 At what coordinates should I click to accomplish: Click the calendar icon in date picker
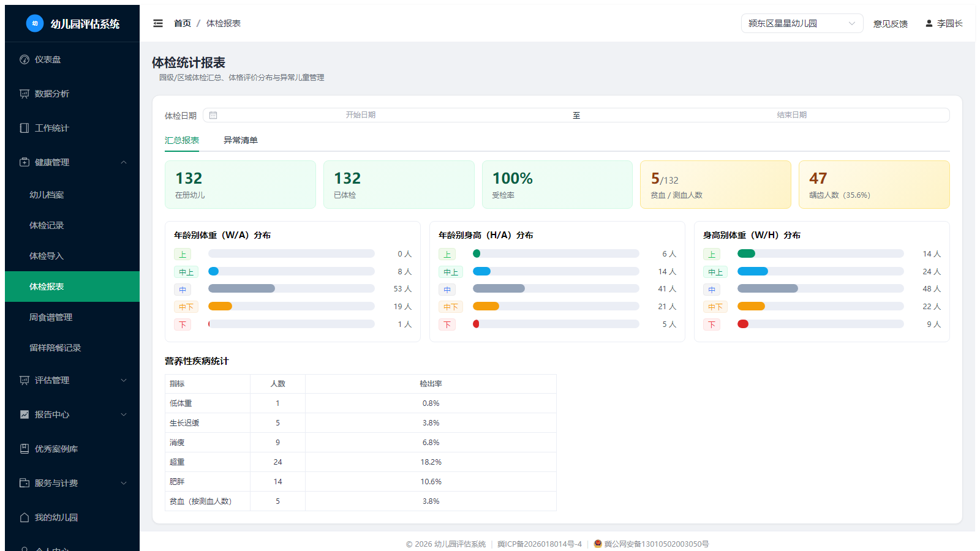coord(213,115)
